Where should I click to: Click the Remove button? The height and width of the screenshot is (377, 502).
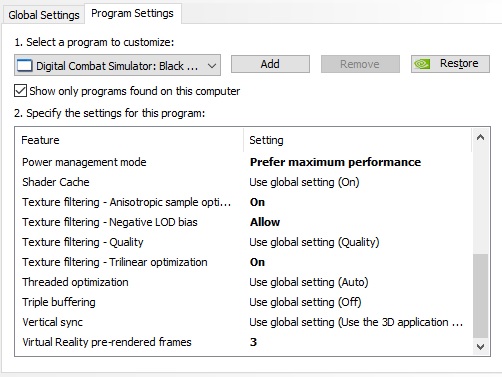(360, 64)
